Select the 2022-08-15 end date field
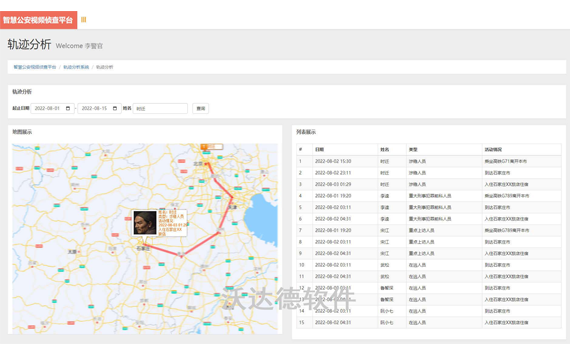The width and height of the screenshot is (570, 360). (99, 108)
